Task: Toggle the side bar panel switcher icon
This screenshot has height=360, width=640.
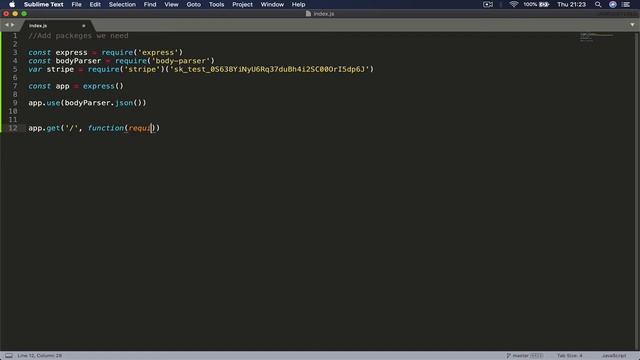Action: point(9,356)
